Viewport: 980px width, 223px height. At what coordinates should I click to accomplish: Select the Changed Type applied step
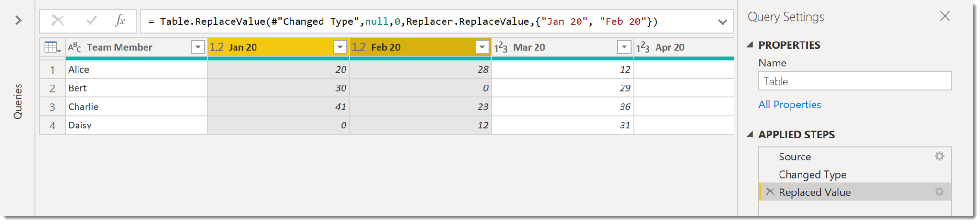pos(812,175)
